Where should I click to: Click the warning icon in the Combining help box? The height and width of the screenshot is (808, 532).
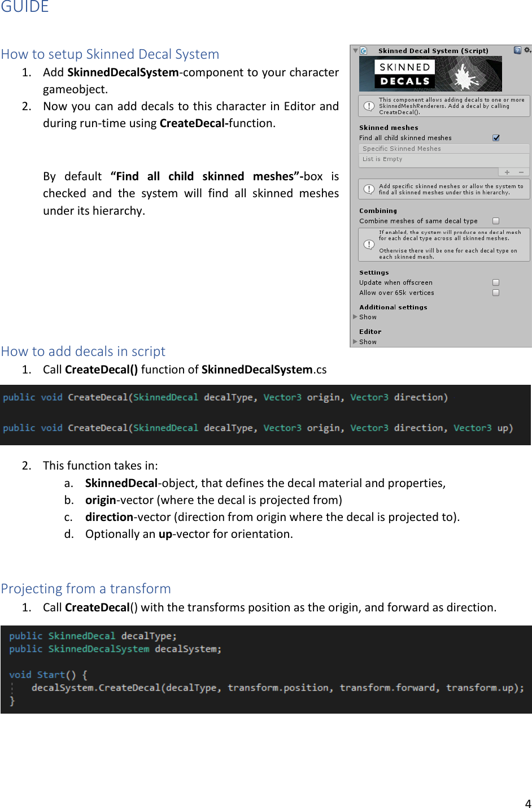[x=369, y=244]
